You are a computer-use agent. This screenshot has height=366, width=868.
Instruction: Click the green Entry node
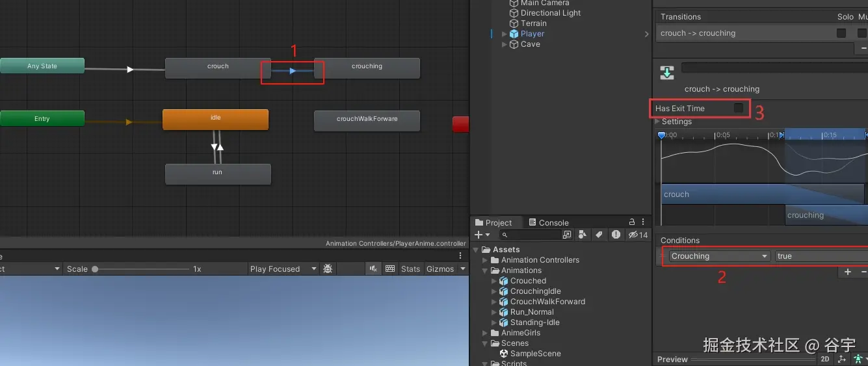42,118
